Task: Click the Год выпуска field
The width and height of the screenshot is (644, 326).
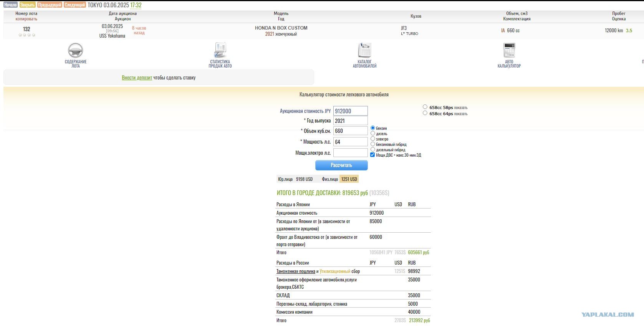Action: coord(351,121)
